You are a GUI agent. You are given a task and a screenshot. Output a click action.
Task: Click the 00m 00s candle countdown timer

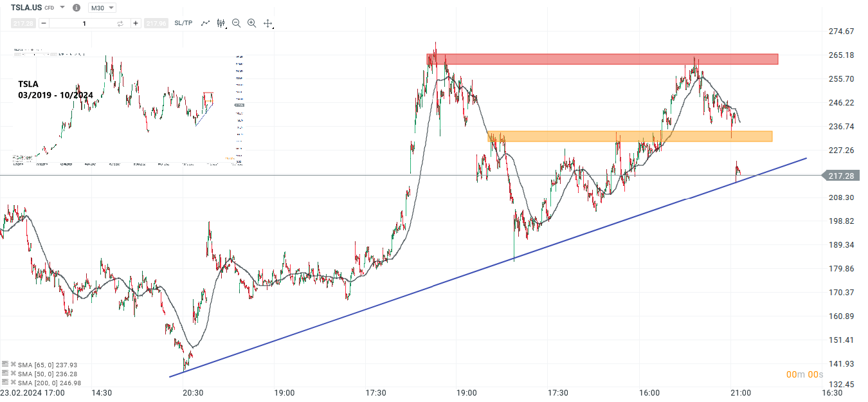point(804,374)
